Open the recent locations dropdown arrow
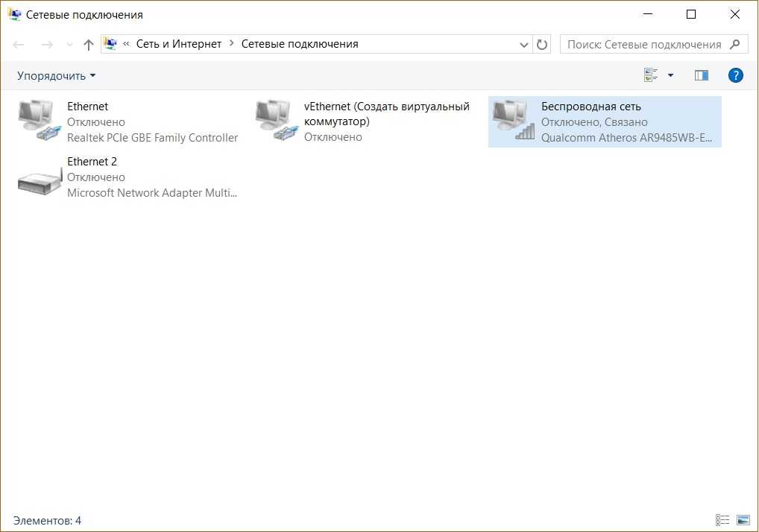The height and width of the screenshot is (532, 759). [69, 45]
